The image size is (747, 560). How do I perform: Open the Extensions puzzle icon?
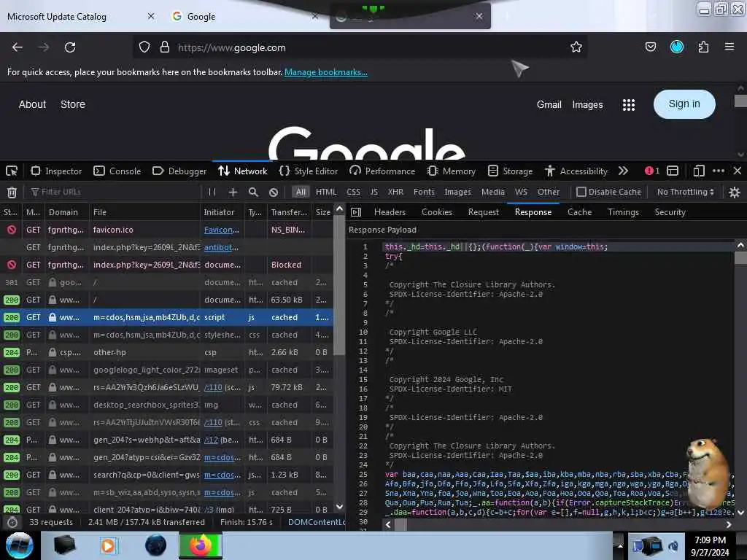click(703, 47)
